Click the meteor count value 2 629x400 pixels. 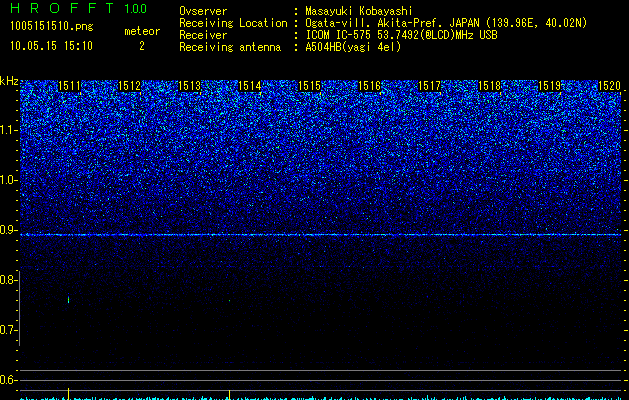pyautogui.click(x=142, y=46)
